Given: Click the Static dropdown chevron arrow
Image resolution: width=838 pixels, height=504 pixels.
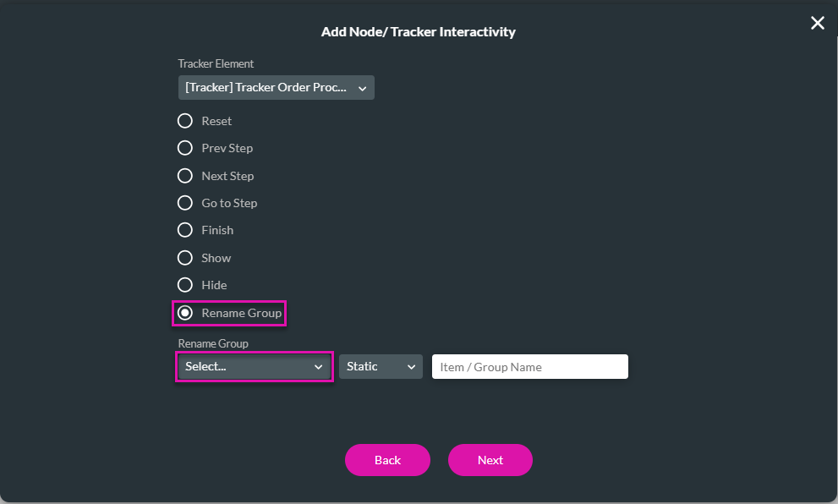Looking at the screenshot, I should pyautogui.click(x=411, y=367).
